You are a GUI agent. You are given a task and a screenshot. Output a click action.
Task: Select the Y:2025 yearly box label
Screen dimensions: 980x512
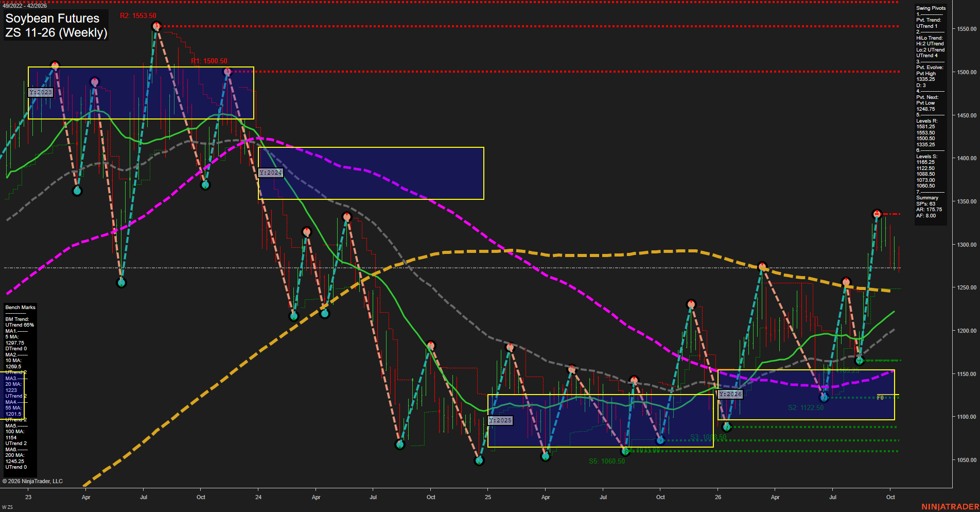[500, 420]
